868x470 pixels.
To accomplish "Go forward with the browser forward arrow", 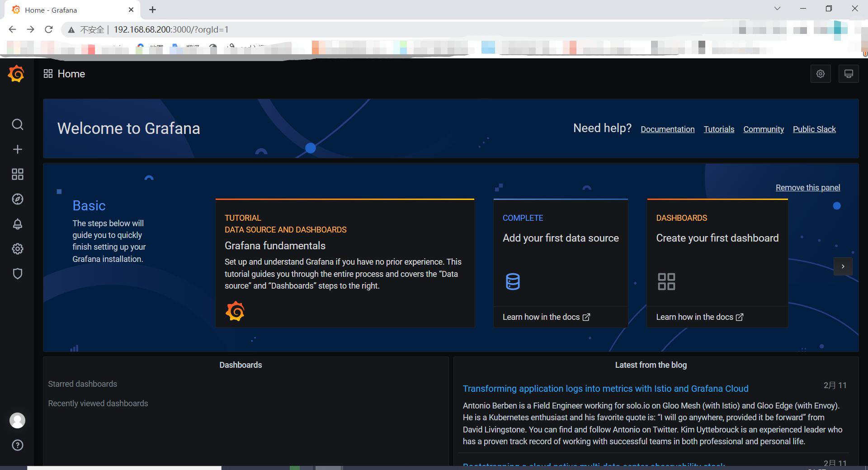I will pos(30,29).
